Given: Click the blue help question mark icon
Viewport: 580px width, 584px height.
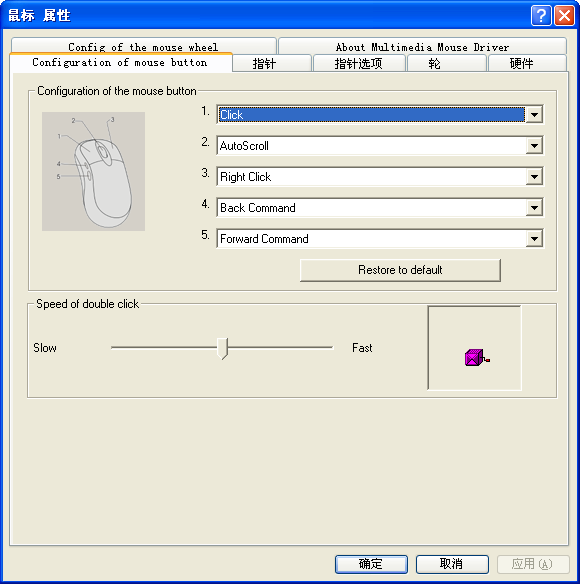Looking at the screenshot, I should click(x=541, y=16).
